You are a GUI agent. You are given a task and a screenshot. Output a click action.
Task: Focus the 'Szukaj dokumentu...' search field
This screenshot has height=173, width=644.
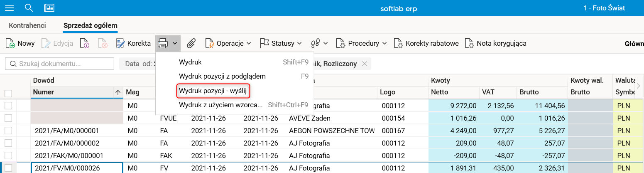(x=62, y=64)
